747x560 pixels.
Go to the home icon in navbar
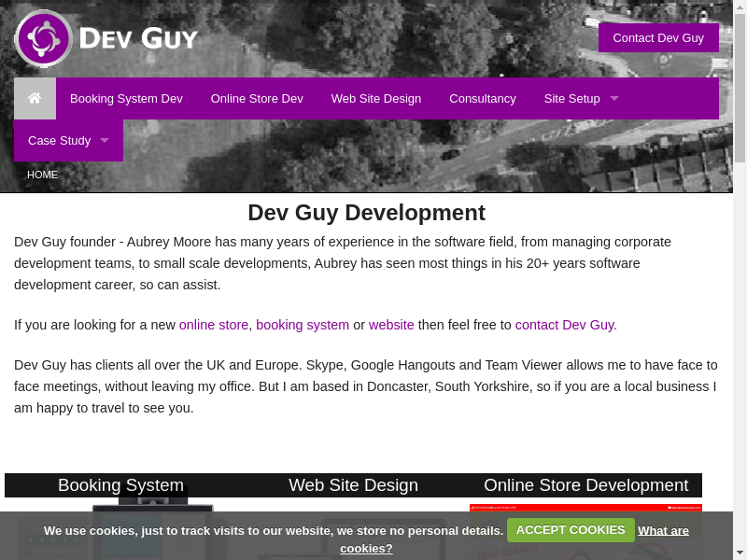pos(35,98)
